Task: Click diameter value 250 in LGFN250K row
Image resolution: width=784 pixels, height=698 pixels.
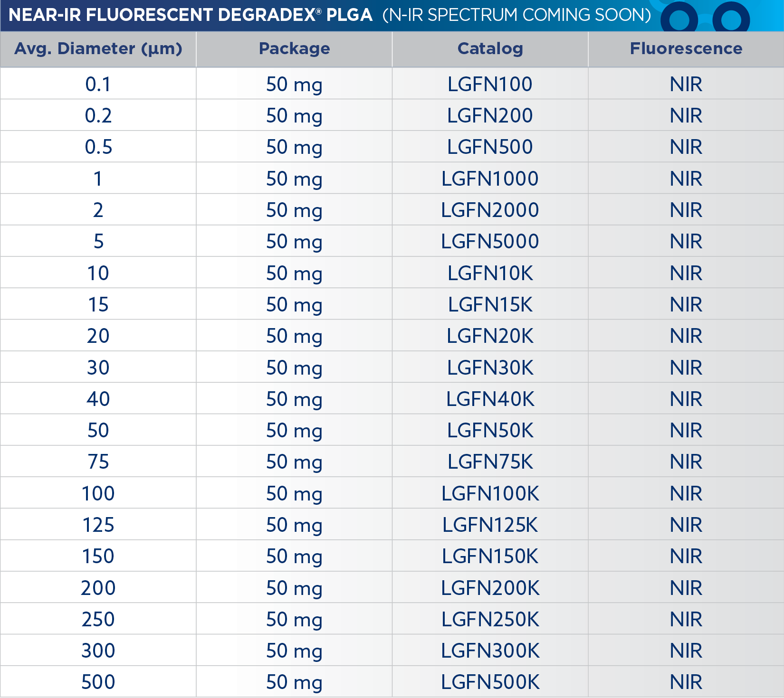Action: pyautogui.click(x=98, y=619)
